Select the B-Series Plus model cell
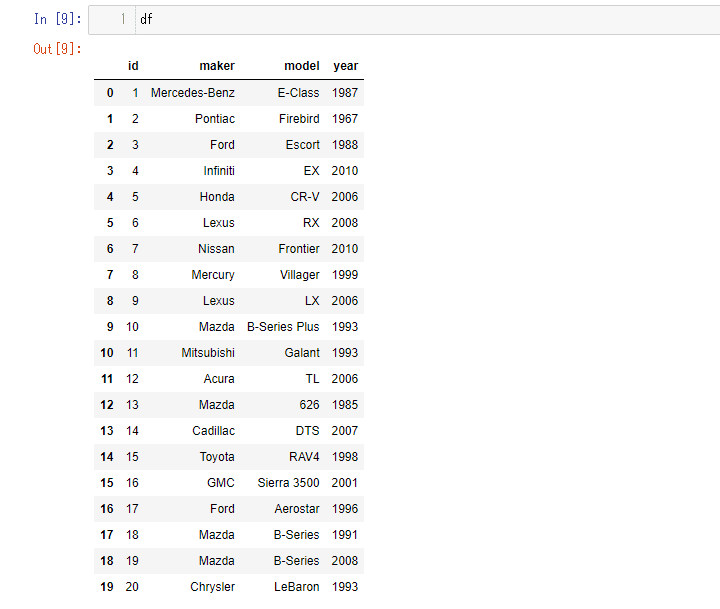 click(x=283, y=327)
